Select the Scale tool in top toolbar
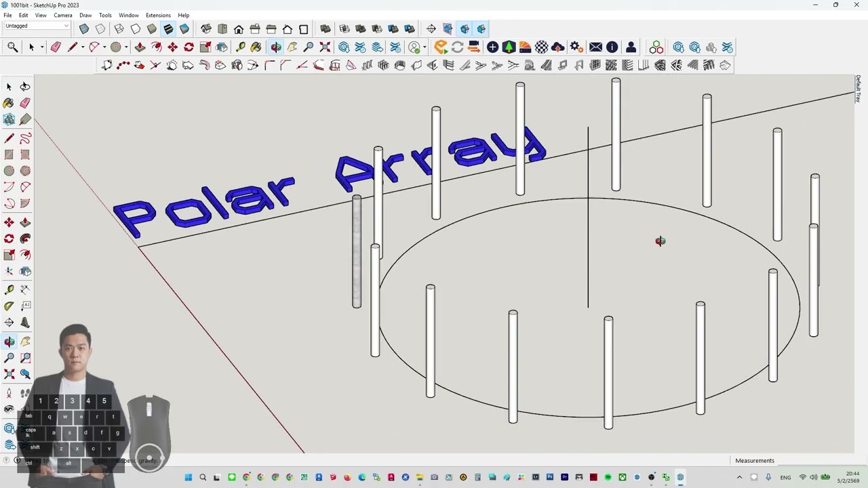This screenshot has height=488, width=868. click(x=205, y=47)
